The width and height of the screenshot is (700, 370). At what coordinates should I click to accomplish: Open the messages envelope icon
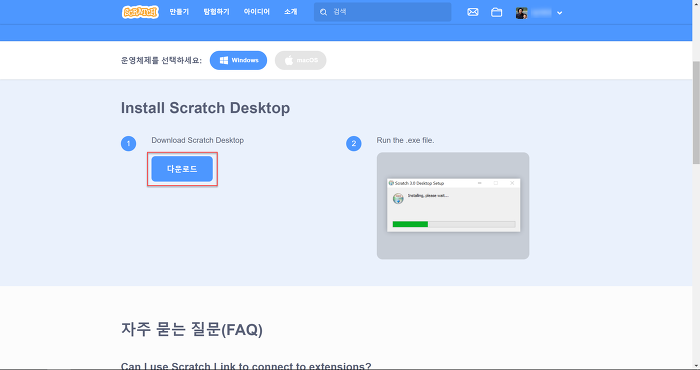point(473,12)
